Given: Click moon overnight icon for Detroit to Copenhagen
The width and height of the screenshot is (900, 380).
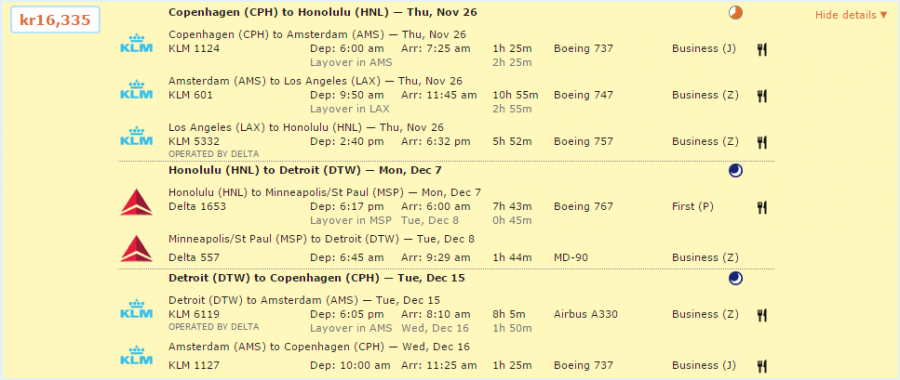Looking at the screenshot, I should click(735, 278).
